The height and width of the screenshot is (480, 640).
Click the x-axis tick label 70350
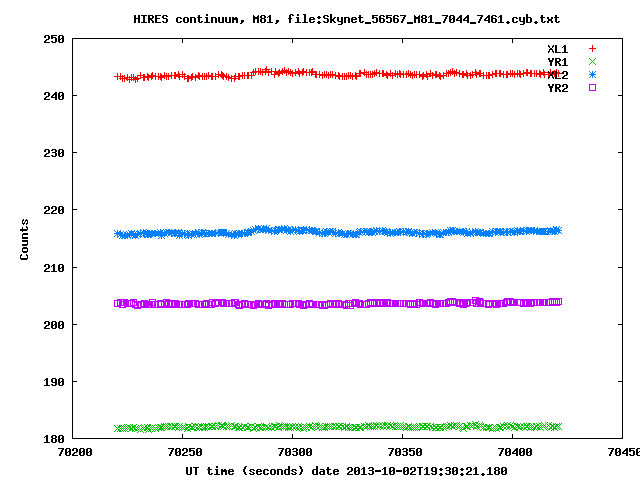pyautogui.click(x=404, y=452)
